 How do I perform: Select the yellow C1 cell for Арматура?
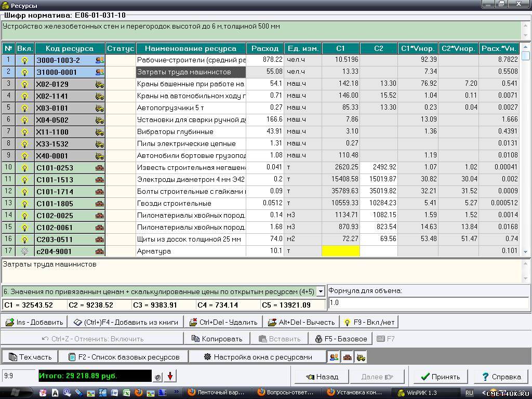click(x=341, y=251)
